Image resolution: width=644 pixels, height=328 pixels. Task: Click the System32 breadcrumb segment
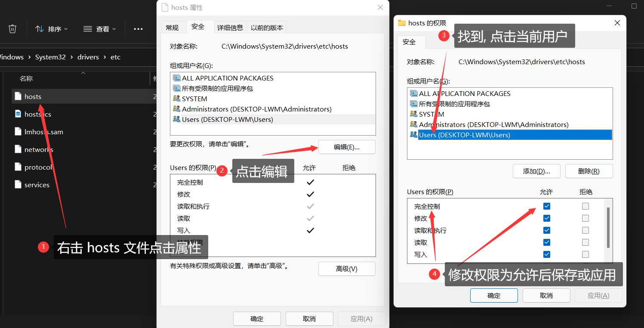51,57
